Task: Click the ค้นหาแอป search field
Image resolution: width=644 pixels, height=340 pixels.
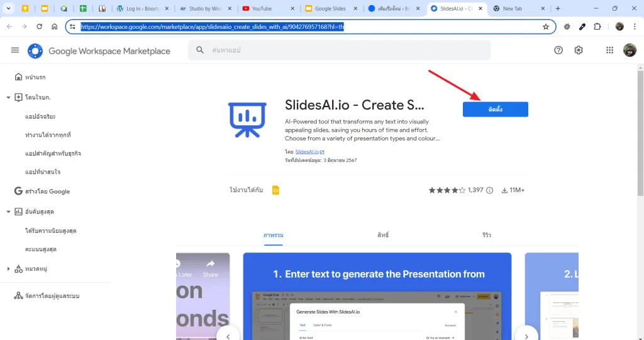Action: pos(339,50)
